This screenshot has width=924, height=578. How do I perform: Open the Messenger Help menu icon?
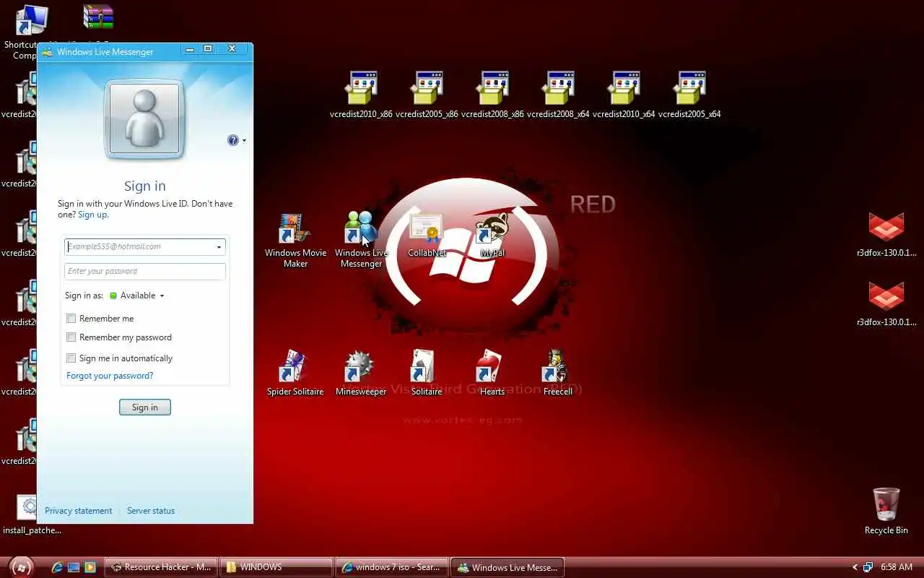click(x=233, y=140)
